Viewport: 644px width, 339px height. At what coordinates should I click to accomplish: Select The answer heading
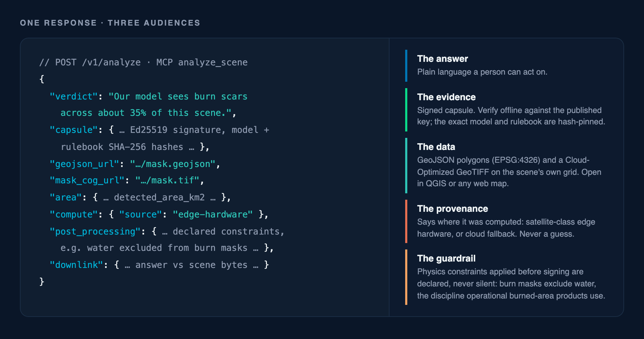442,59
